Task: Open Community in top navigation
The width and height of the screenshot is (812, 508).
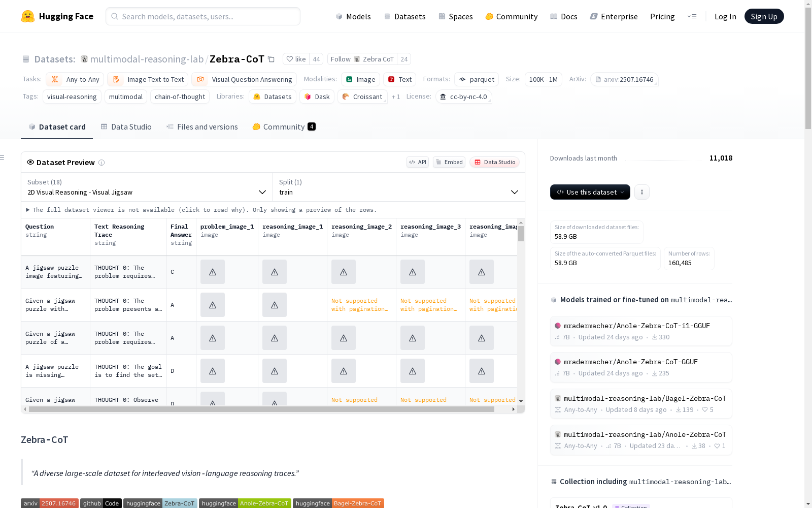Action: click(512, 16)
